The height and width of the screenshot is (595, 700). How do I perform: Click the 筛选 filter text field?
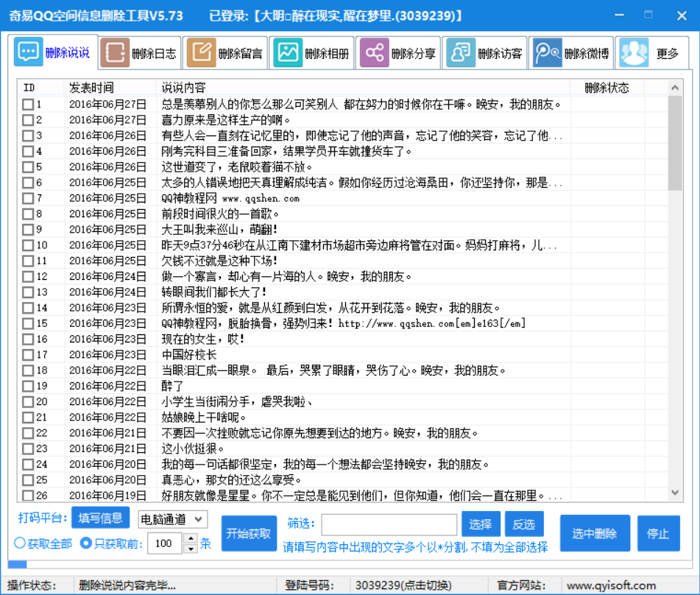pos(389,524)
